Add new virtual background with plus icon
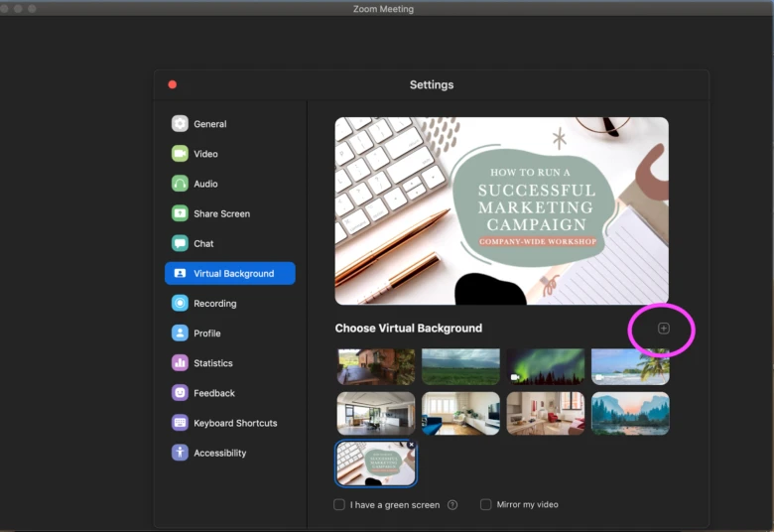Screen dimensions: 774x532 click(664, 329)
